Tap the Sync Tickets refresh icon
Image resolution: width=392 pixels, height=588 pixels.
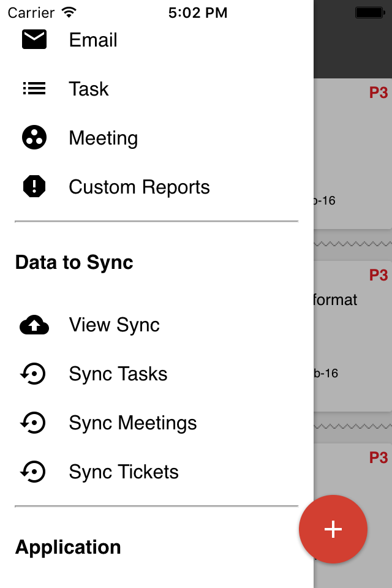click(x=34, y=472)
